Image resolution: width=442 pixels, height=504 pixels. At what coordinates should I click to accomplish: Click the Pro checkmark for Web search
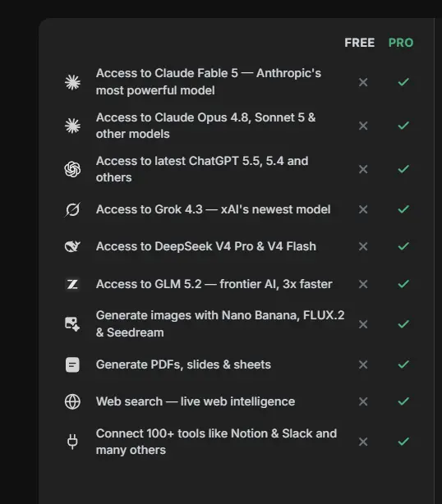[x=403, y=401]
